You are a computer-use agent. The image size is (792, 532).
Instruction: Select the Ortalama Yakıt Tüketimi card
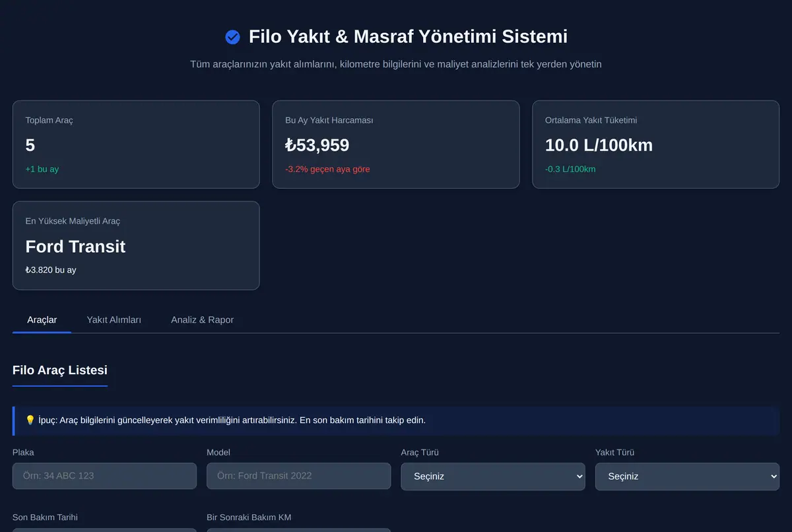[x=656, y=145]
